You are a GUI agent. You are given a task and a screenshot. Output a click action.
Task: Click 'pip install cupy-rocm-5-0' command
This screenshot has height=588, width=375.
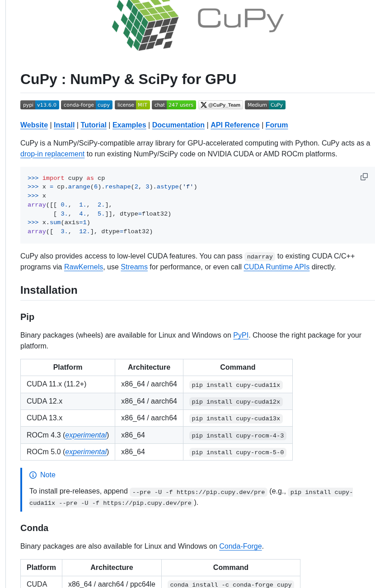click(238, 452)
